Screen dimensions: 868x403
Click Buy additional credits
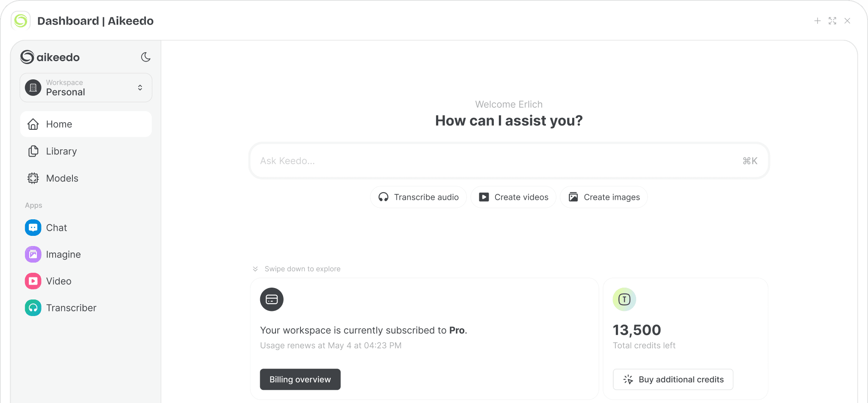point(673,379)
